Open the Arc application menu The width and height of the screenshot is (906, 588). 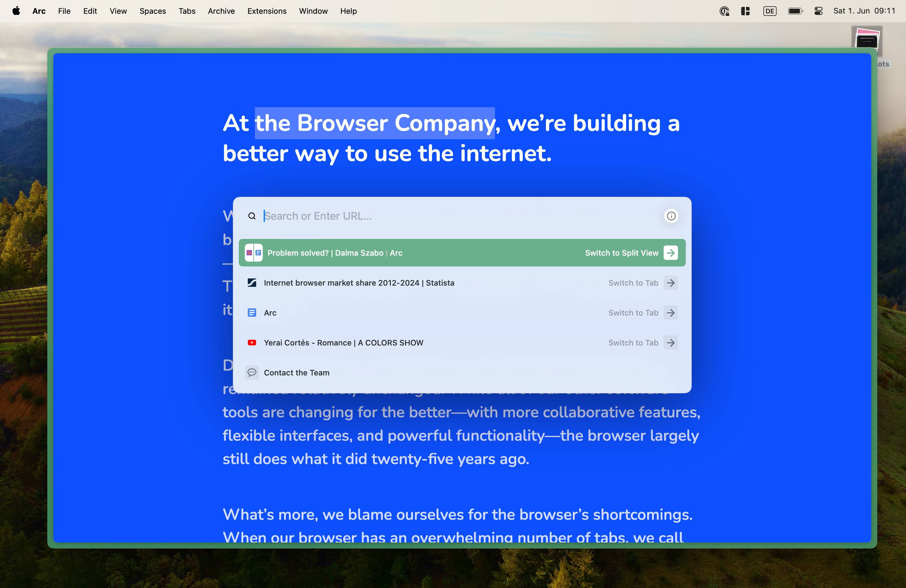pyautogui.click(x=39, y=11)
